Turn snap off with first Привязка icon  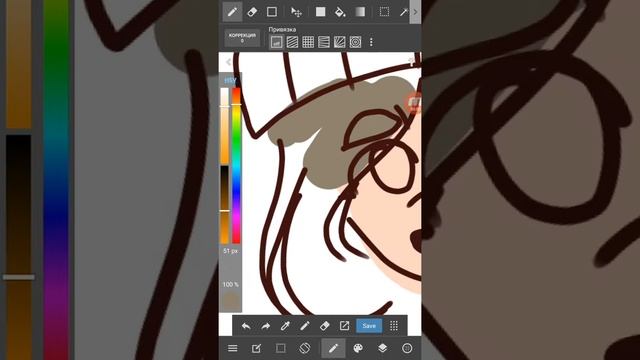pyautogui.click(x=276, y=42)
